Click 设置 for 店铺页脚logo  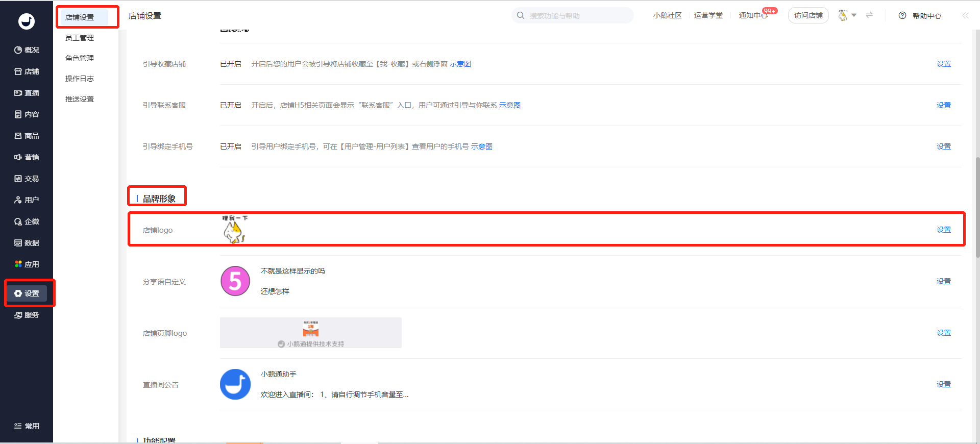(944, 333)
